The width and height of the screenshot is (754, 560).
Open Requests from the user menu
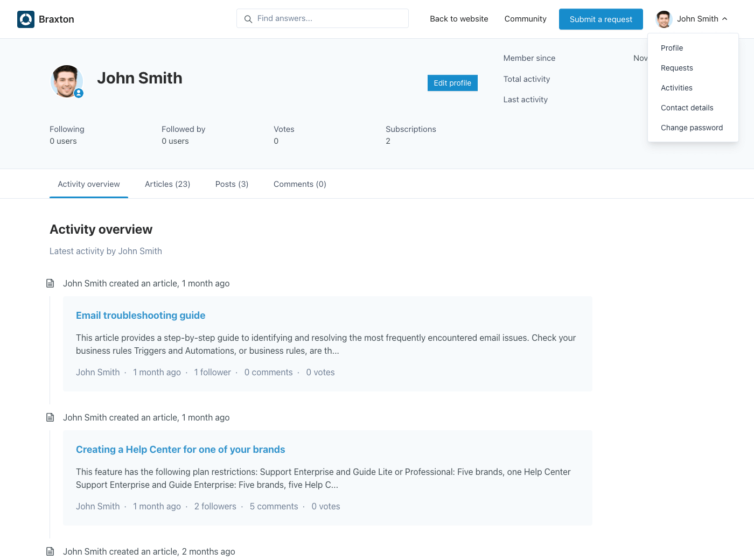coord(676,68)
